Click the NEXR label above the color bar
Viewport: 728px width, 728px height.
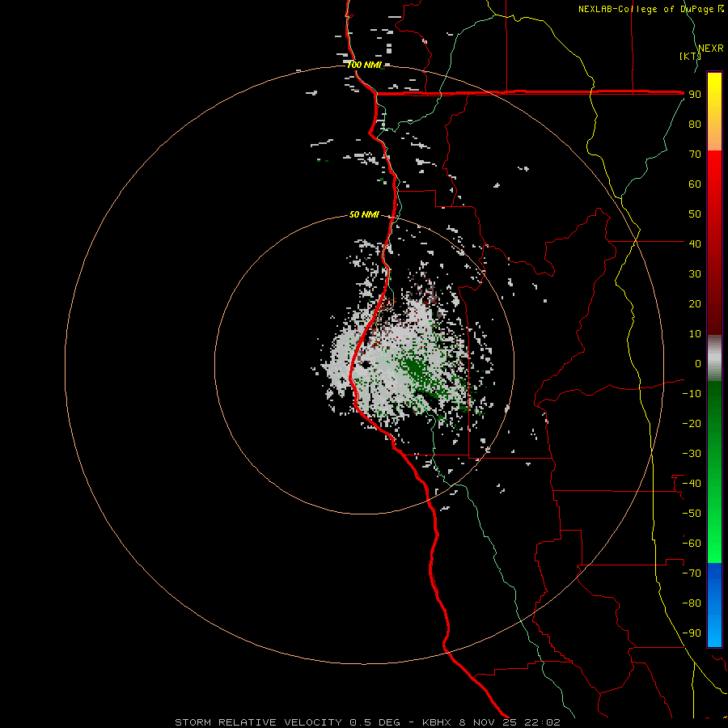click(x=711, y=48)
